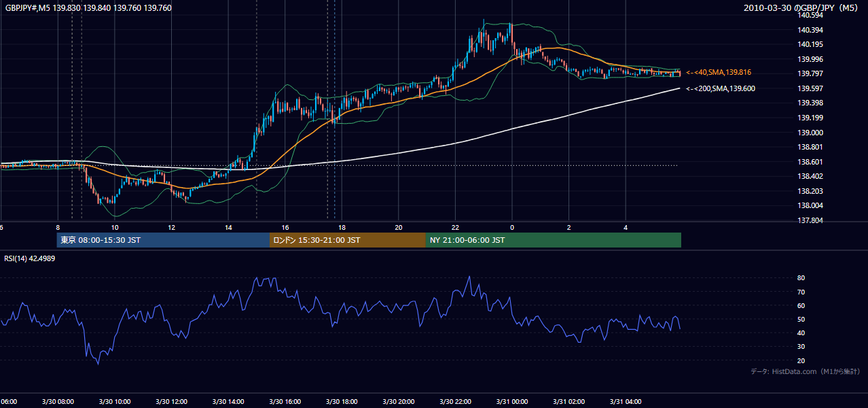Viewport: 868px width, 408px height.
Task: Click price axis value 137.804
Action: tap(810, 220)
